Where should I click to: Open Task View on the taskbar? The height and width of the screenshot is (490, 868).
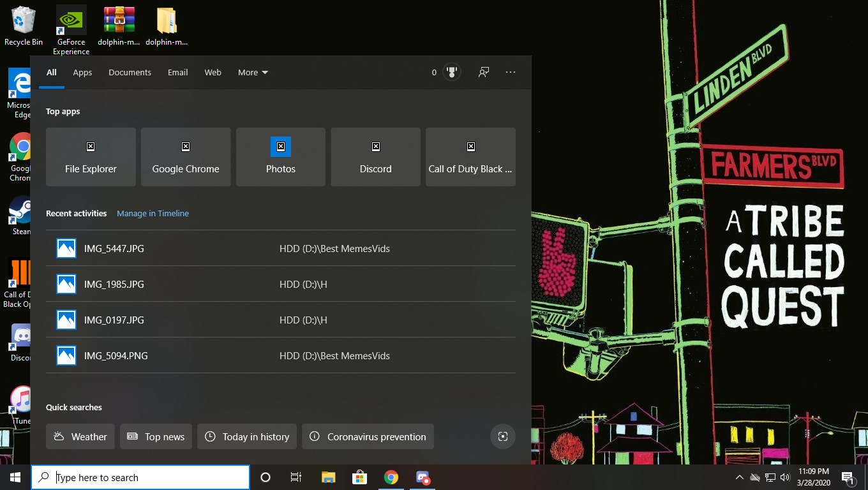[x=296, y=477]
